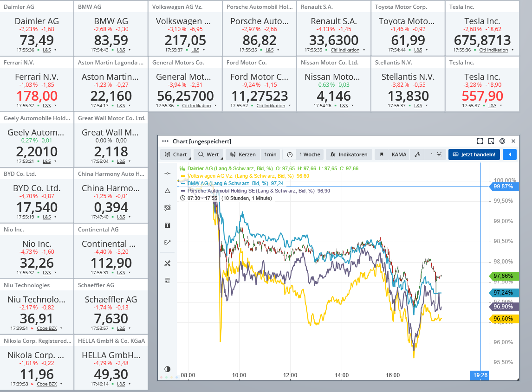Pick the text annotation tool
Image resolution: width=532 pixels, height=392 pixels.
click(168, 225)
